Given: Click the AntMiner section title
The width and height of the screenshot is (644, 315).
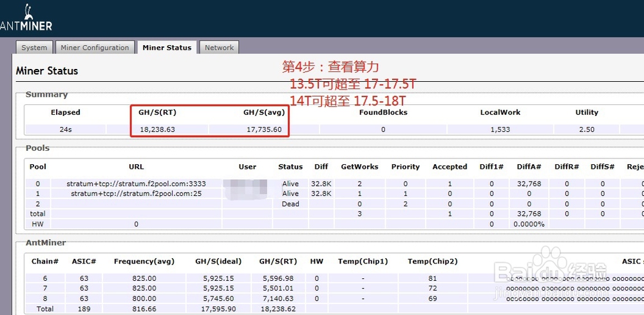Looking at the screenshot, I should [x=46, y=243].
